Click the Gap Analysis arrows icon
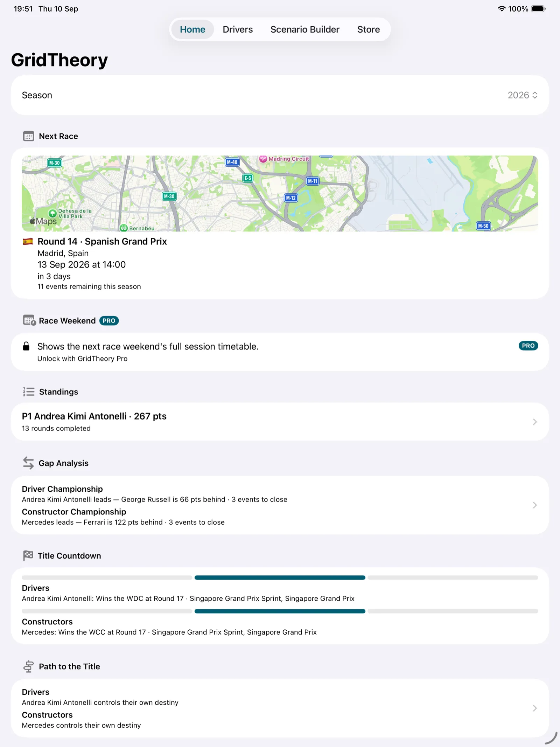560x747 pixels. [28, 463]
